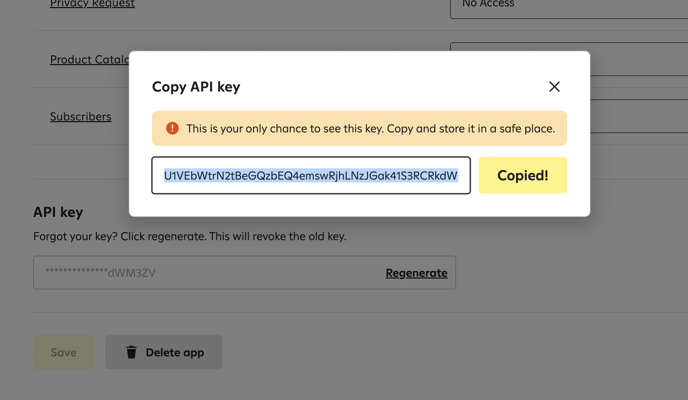Click the orange warning exclamation icon
The height and width of the screenshot is (400, 688).
pyautogui.click(x=172, y=128)
